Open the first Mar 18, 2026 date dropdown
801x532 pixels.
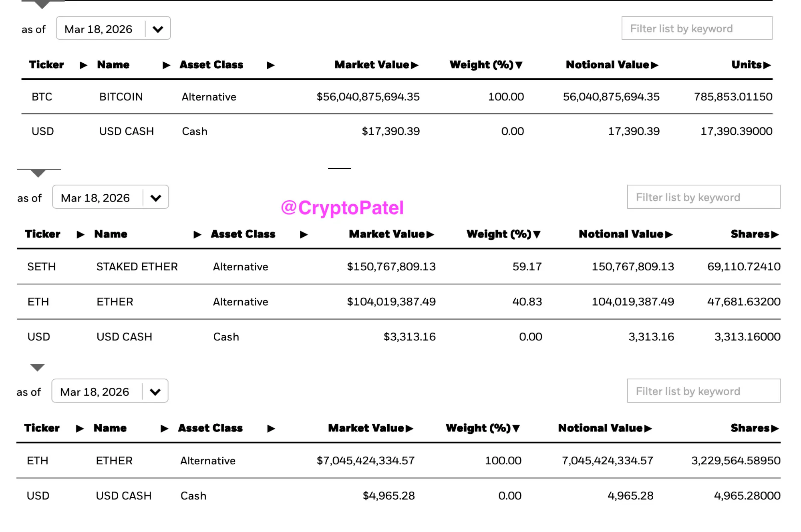point(158,29)
